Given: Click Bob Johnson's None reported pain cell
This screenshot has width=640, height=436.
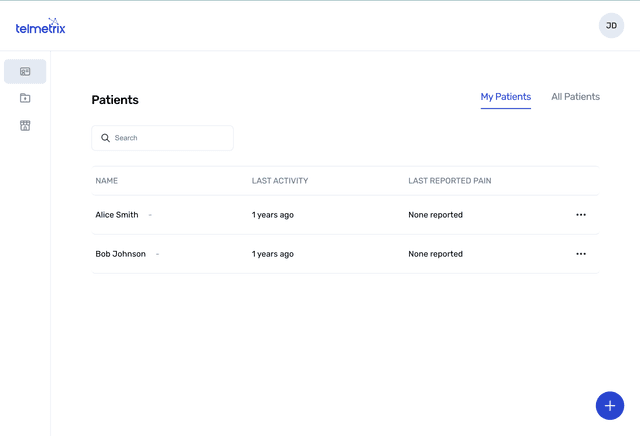Looking at the screenshot, I should click(435, 254).
